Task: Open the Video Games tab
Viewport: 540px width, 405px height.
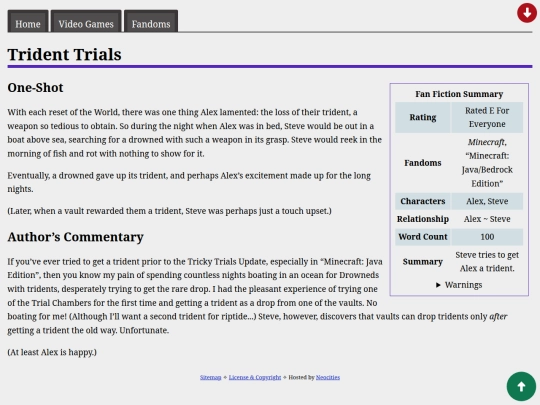Action: (86, 21)
